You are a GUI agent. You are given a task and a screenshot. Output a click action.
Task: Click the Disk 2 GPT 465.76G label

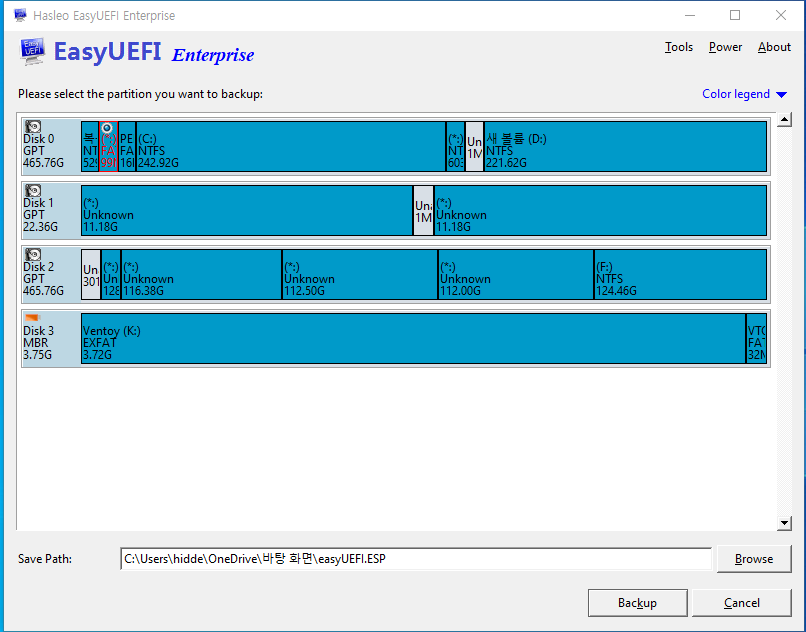click(x=44, y=279)
